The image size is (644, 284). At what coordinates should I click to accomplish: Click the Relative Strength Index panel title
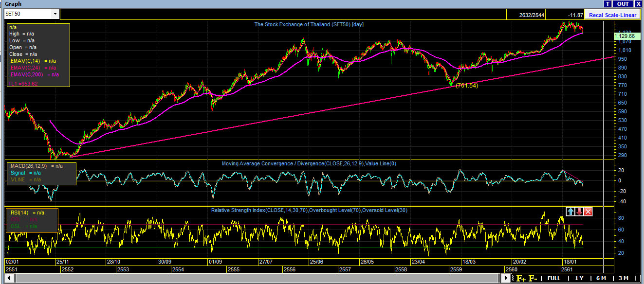click(309, 210)
